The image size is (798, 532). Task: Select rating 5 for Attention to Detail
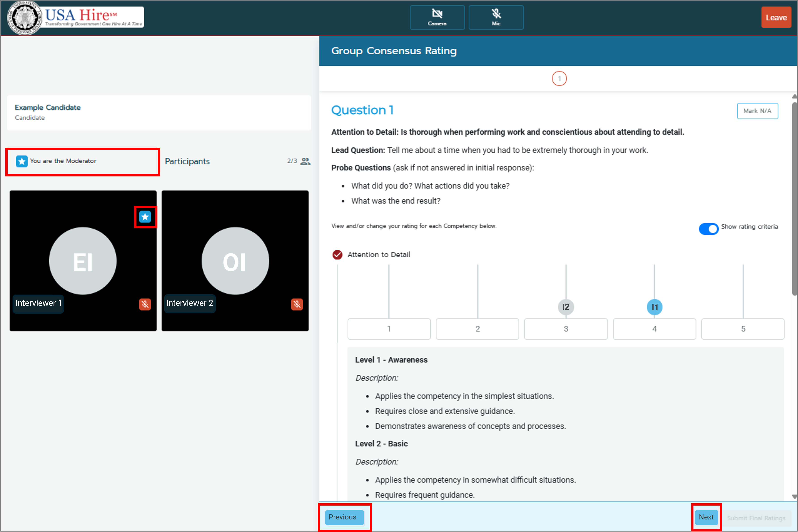743,329
